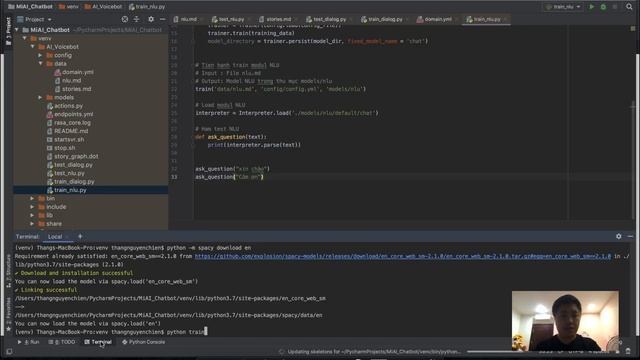640x360 pixels.
Task: Run the train_nlu configuration with the green play button
Action: point(591,7)
